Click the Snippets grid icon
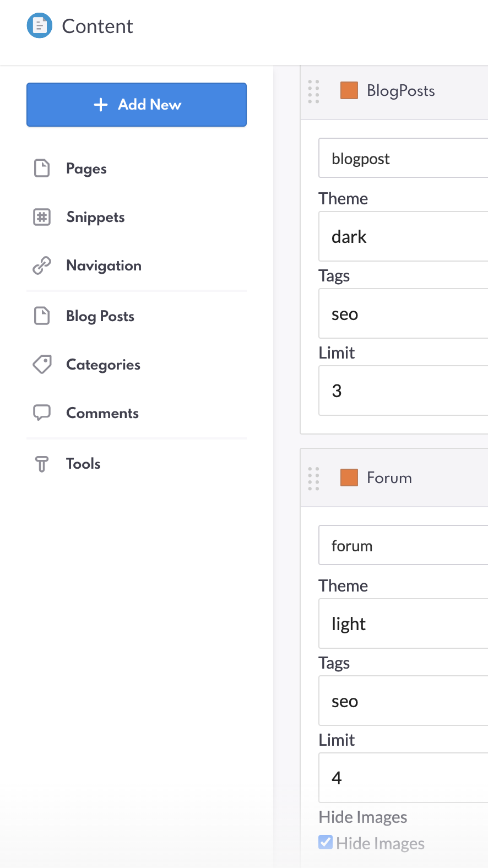Image resolution: width=488 pixels, height=868 pixels. tap(42, 217)
